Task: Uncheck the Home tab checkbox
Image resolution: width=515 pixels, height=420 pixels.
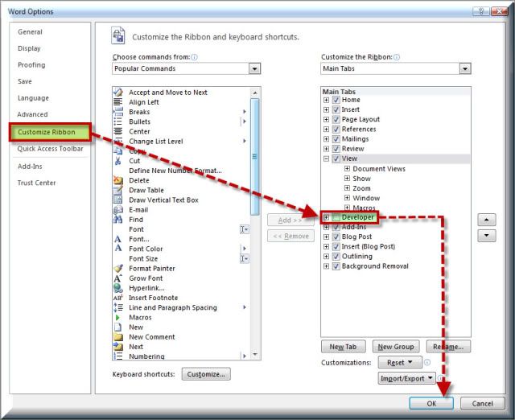Action: (336, 100)
